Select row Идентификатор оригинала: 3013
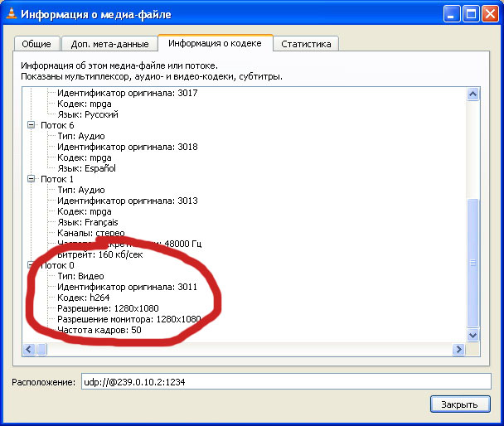This screenshot has height=426, width=504. tap(128, 201)
